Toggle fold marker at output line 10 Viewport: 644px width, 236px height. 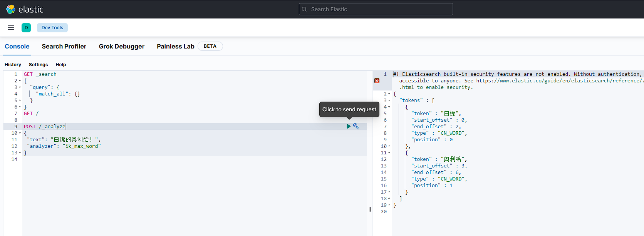click(389, 146)
